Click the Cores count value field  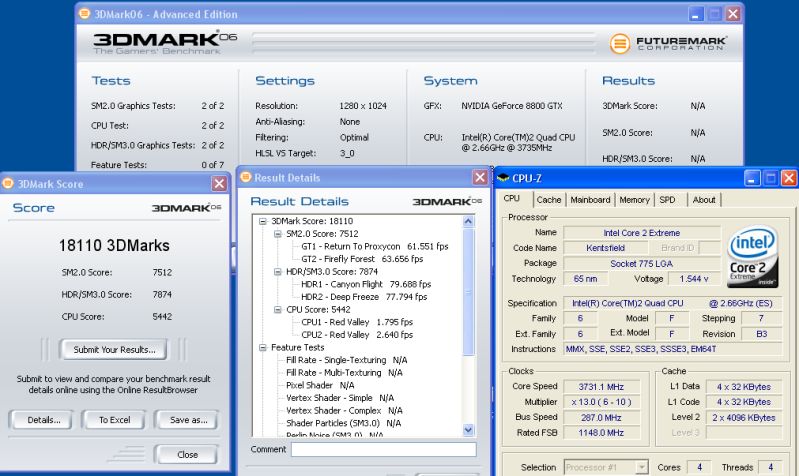point(699,467)
